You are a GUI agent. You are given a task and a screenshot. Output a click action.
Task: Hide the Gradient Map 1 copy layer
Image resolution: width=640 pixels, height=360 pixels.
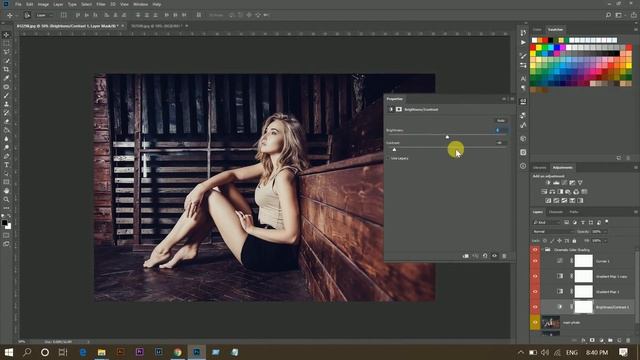(535, 276)
